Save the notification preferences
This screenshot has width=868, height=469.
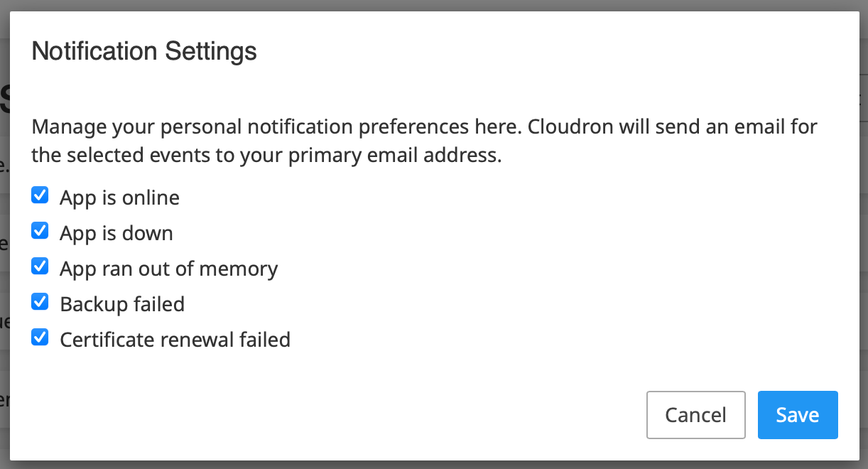(798, 415)
